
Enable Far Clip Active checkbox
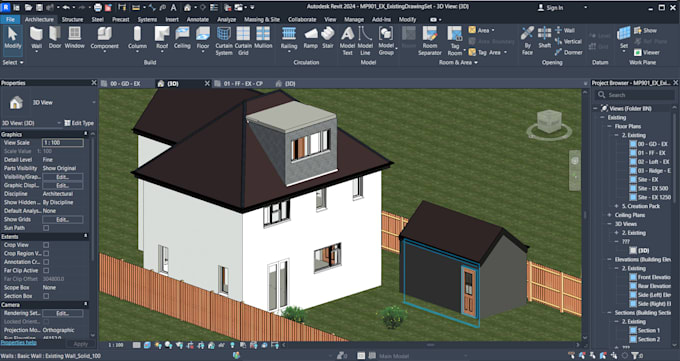[x=46, y=271]
